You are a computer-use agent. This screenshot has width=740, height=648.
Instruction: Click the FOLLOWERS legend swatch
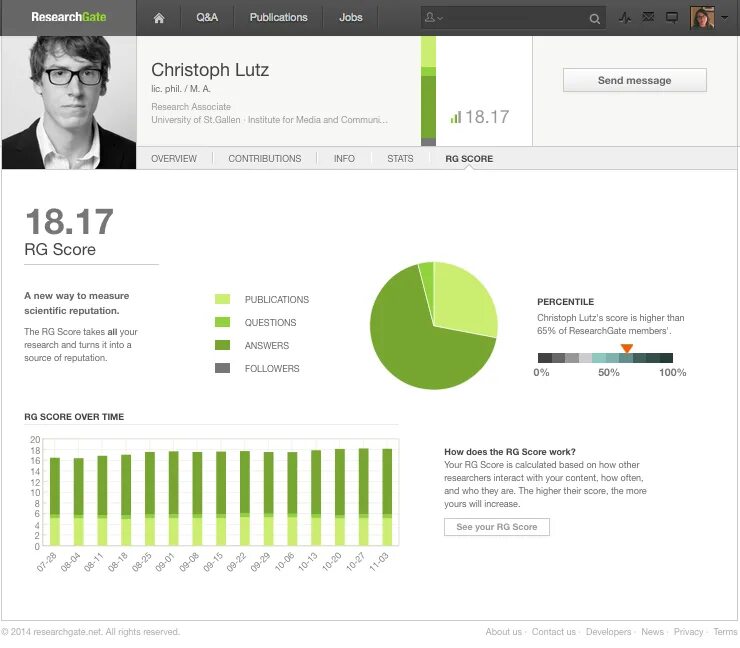(x=222, y=368)
